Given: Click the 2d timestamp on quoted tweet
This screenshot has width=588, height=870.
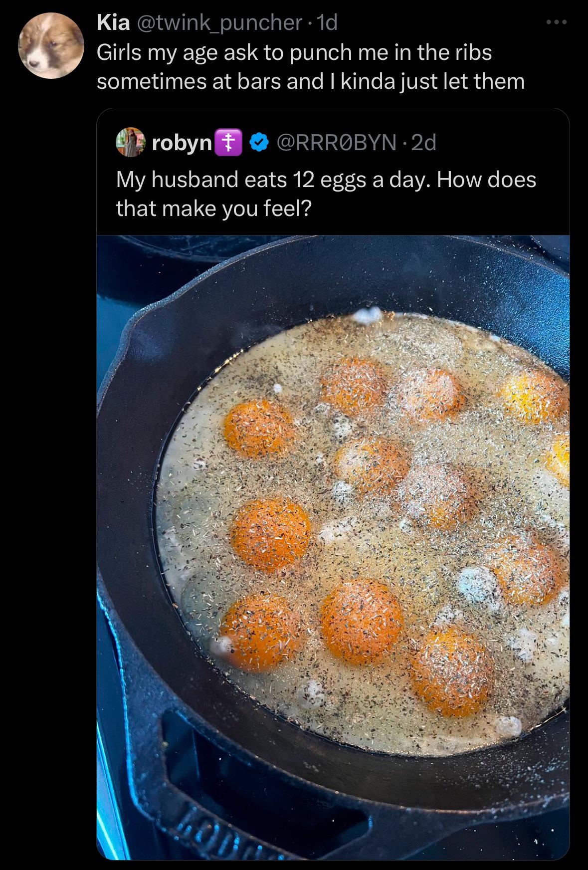Looking at the screenshot, I should click(x=424, y=144).
